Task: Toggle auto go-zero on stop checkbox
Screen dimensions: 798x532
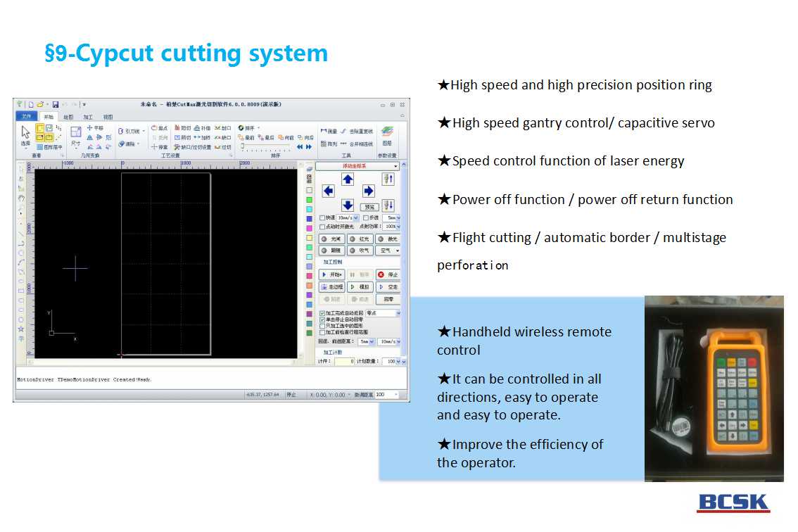Action: coord(322,319)
